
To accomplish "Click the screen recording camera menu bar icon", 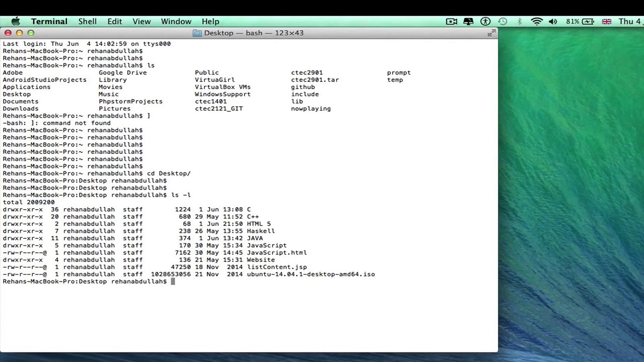I will [451, 22].
